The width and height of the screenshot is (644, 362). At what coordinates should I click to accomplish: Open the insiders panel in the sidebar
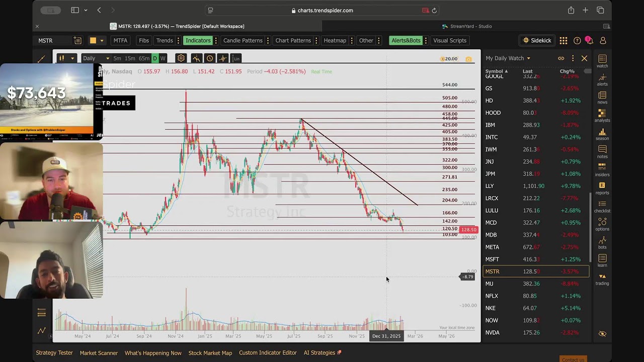click(602, 170)
